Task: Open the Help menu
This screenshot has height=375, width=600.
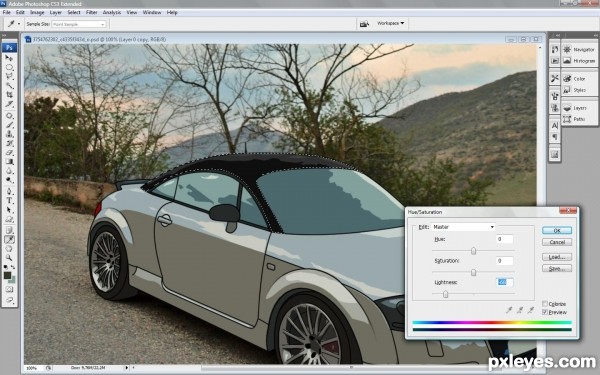Action: [172, 12]
